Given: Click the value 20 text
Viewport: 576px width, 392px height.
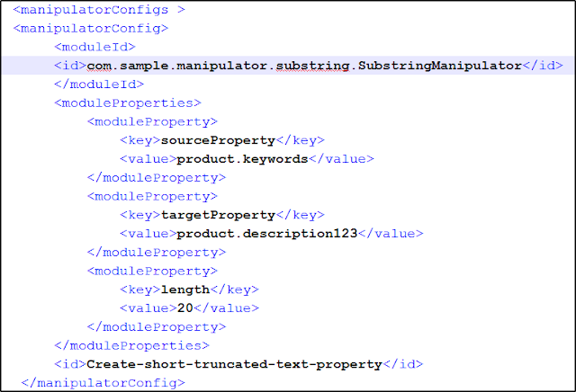Looking at the screenshot, I should click(x=185, y=308).
